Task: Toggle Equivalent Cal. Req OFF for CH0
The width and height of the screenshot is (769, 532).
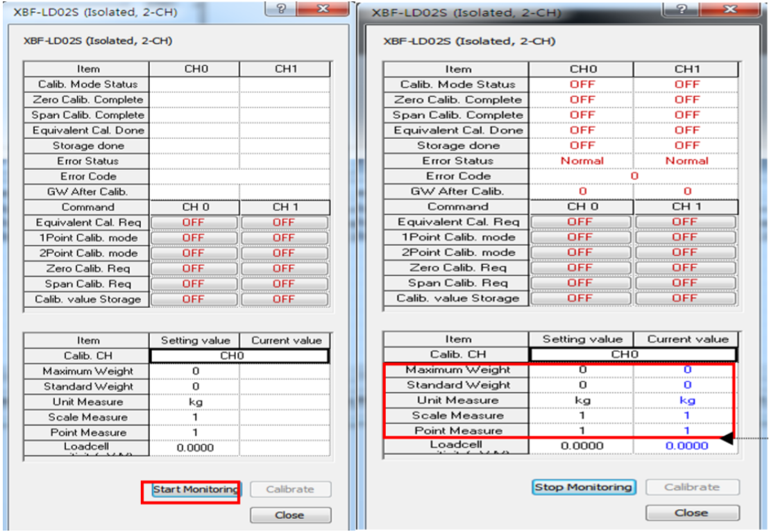Action: click(194, 222)
